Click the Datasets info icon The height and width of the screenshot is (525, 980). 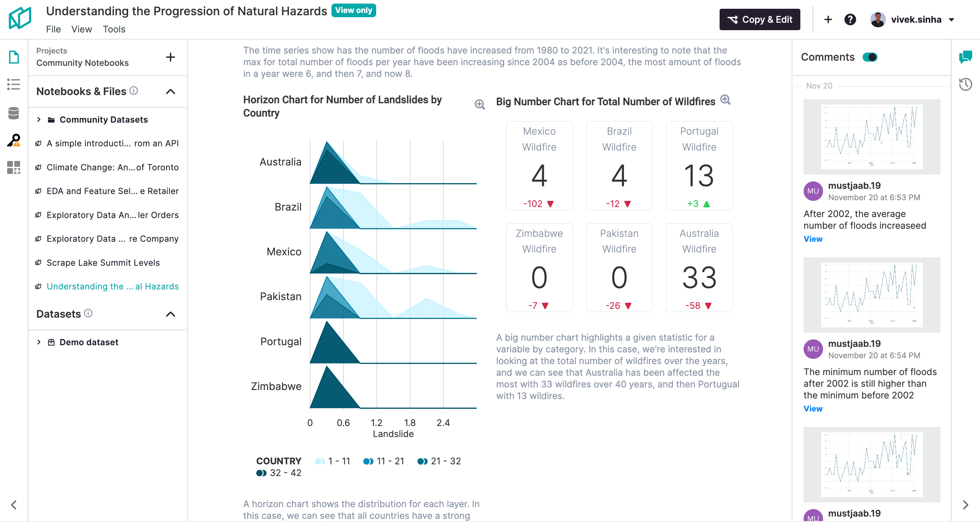coord(88,314)
